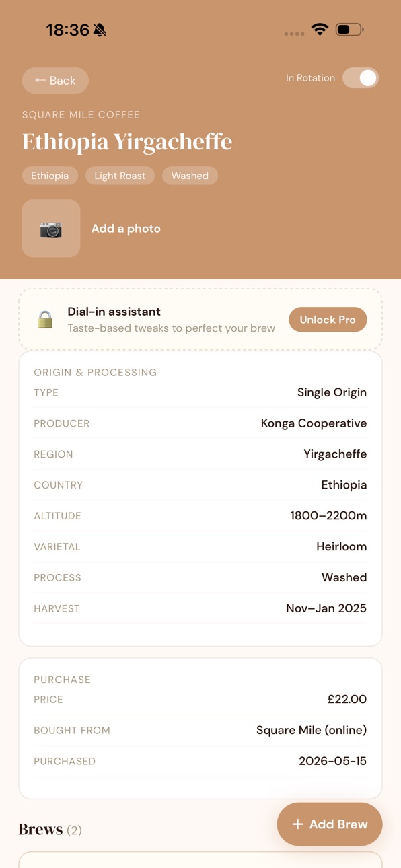The height and width of the screenshot is (868, 401).
Task: Select the Washed tag chip
Action: point(190,176)
